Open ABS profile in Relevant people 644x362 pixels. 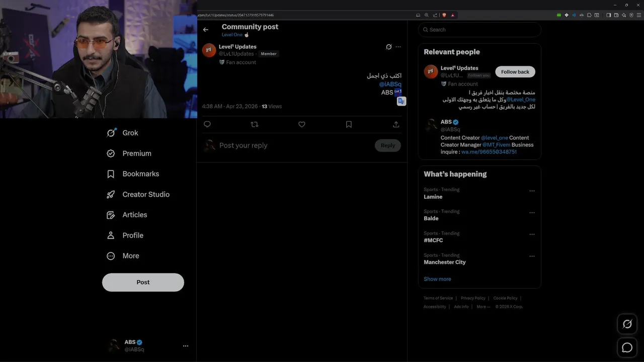[446, 122]
